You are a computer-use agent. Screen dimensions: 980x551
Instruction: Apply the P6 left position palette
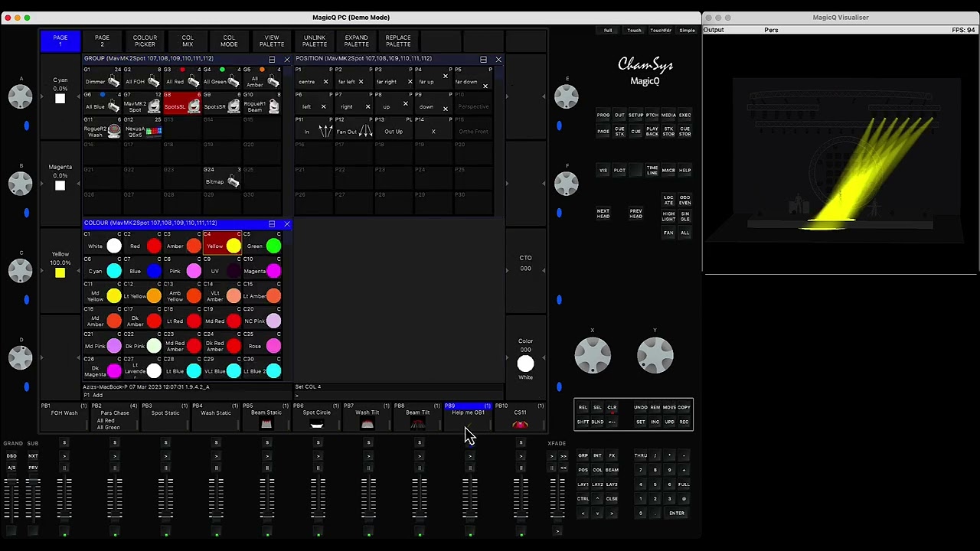pos(315,105)
